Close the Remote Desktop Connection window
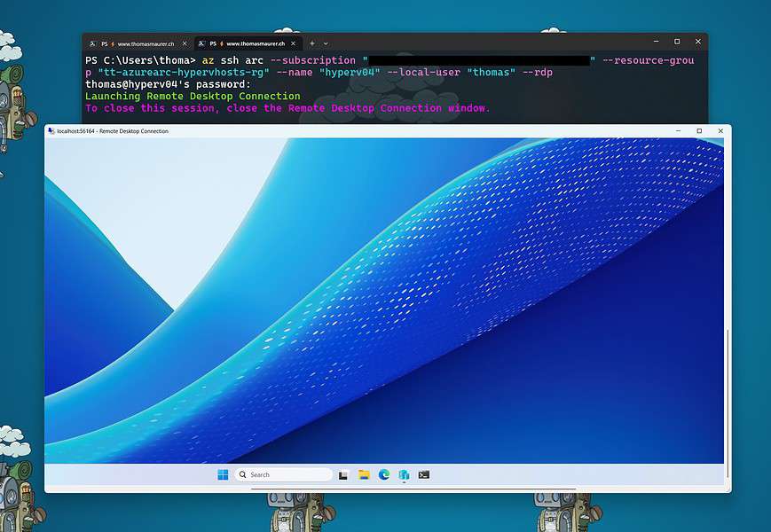The image size is (771, 532). point(720,130)
